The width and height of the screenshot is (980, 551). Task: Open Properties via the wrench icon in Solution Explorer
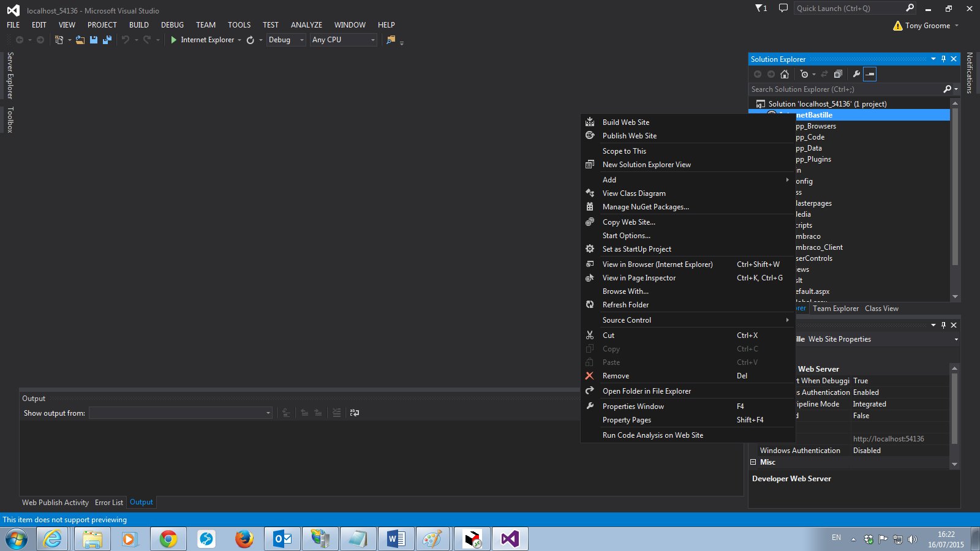(x=856, y=74)
